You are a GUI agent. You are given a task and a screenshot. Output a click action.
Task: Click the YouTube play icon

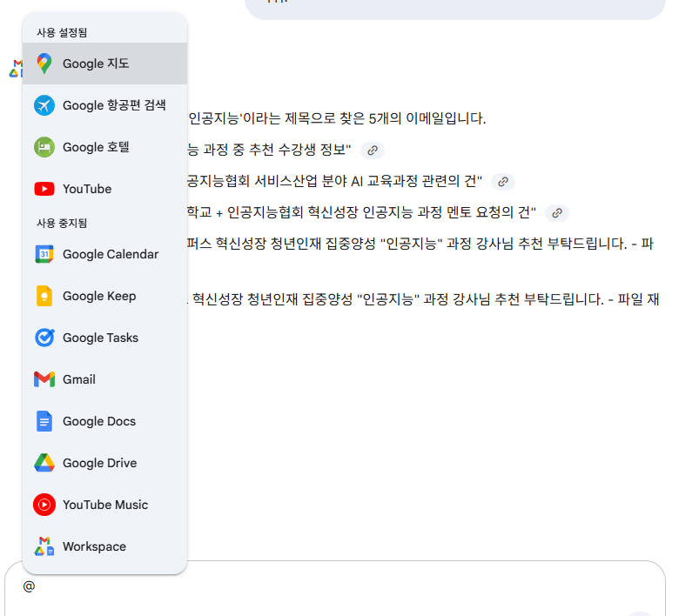click(x=44, y=189)
